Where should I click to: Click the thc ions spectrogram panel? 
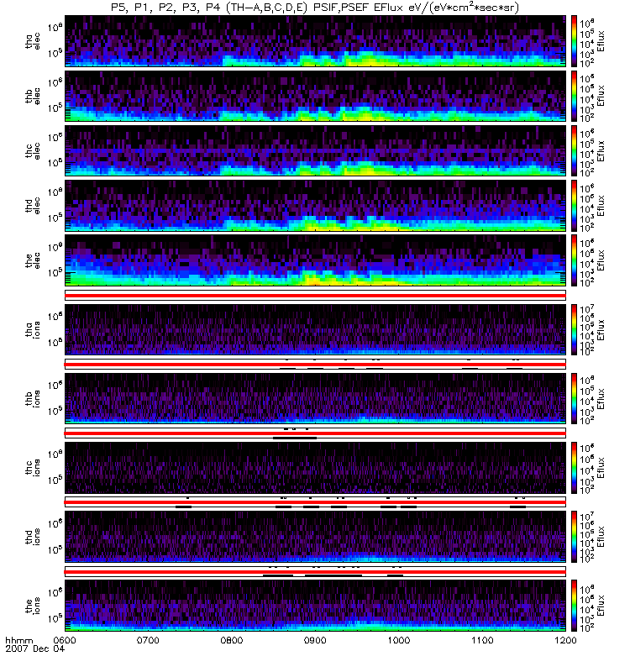point(316,468)
